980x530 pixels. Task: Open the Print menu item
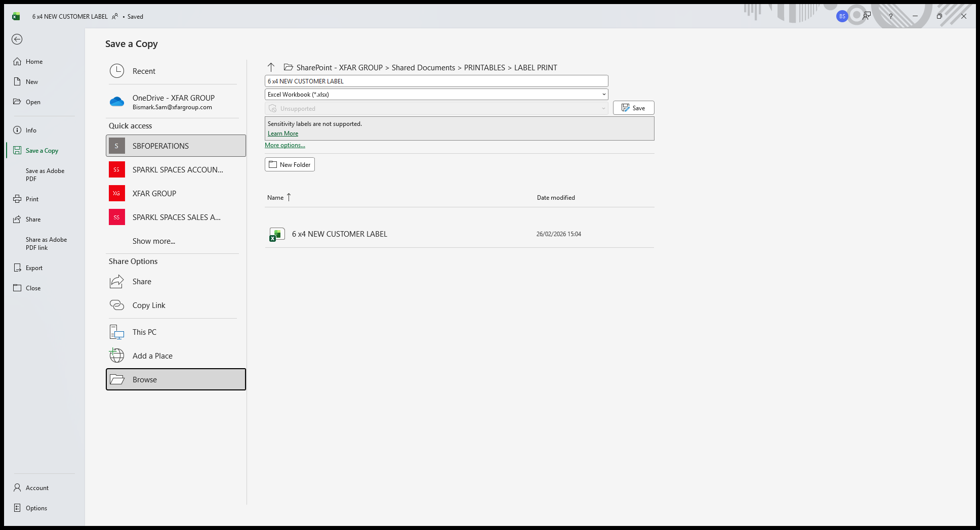32,199
